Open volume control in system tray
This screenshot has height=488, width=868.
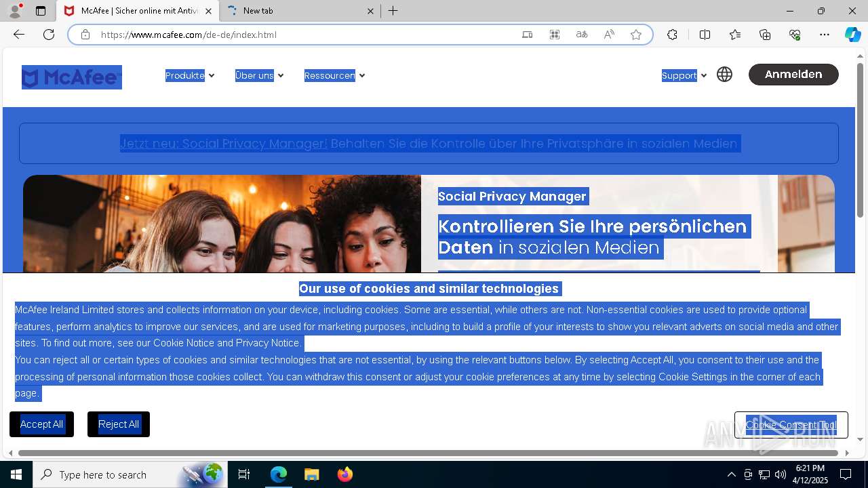point(781,474)
